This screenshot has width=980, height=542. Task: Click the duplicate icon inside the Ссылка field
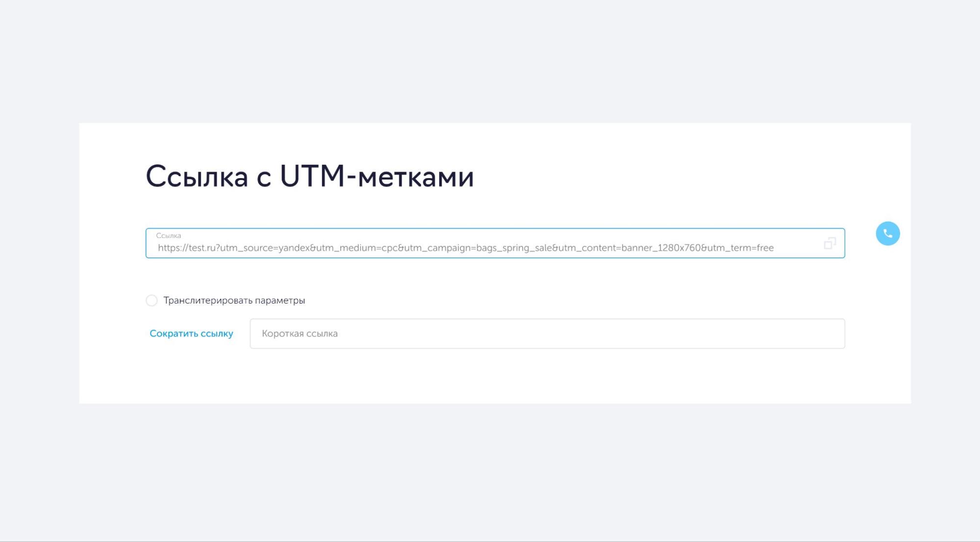(829, 243)
